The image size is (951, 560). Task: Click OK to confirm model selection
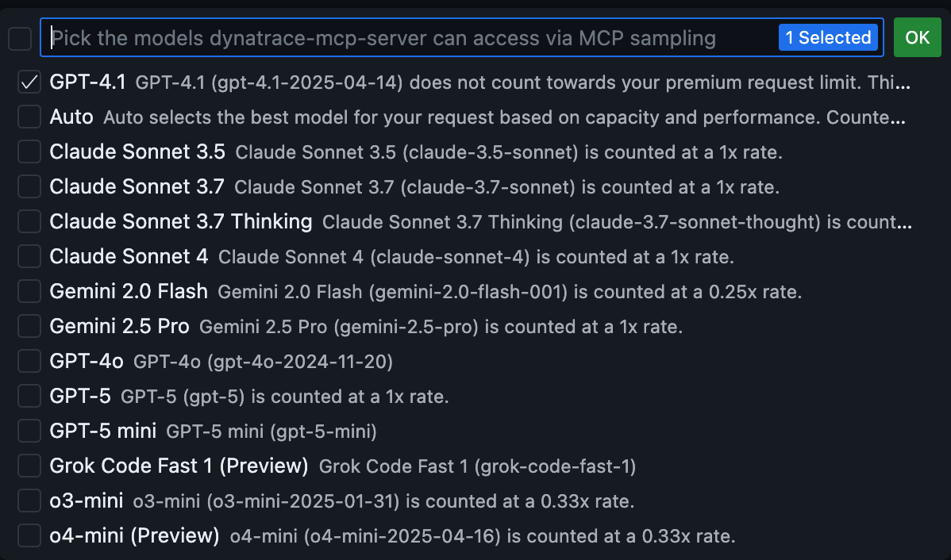click(917, 38)
